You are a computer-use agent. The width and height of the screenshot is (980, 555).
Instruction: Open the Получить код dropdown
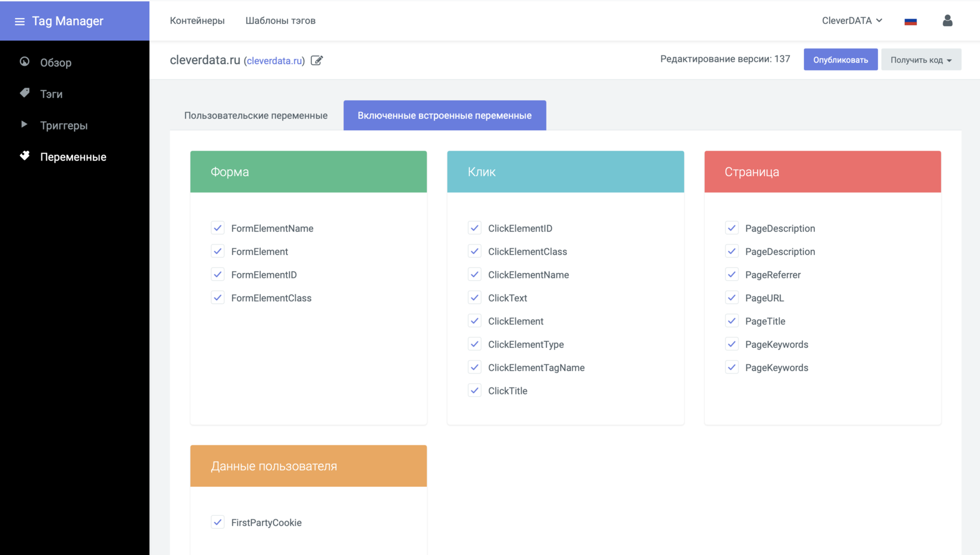[x=921, y=59]
